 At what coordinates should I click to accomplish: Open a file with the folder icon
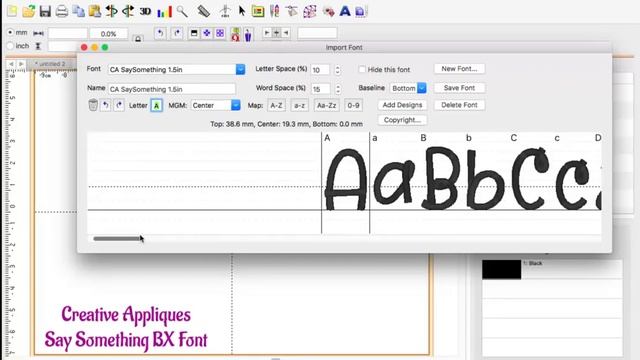(29, 11)
